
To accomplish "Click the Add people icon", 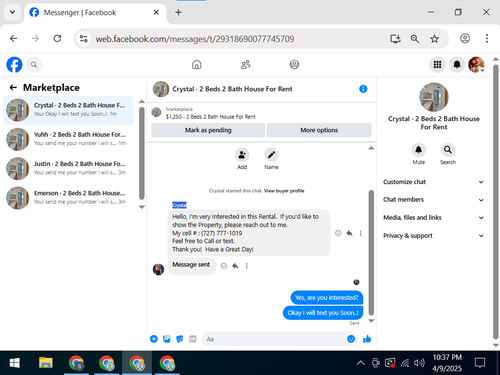I will click(242, 155).
